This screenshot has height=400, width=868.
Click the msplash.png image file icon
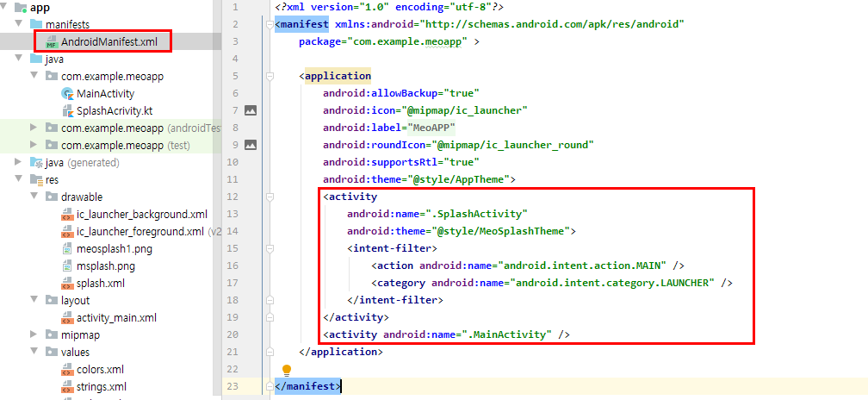click(67, 266)
